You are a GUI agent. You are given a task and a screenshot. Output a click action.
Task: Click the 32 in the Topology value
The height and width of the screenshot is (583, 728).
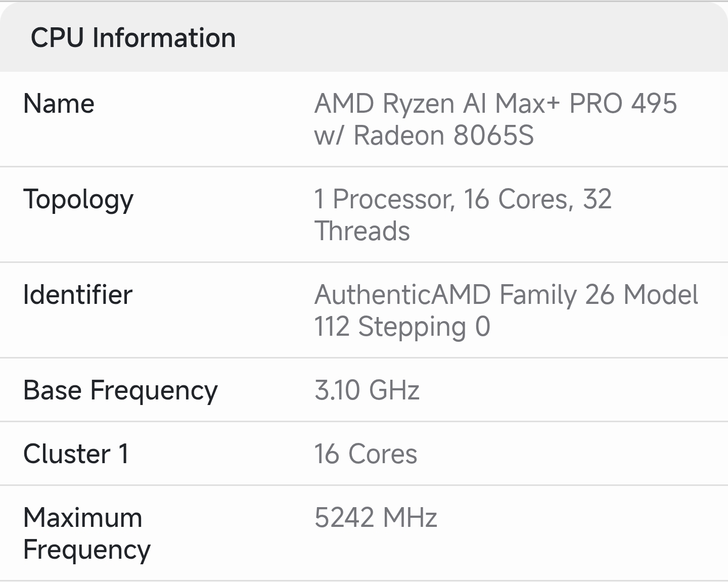pyautogui.click(x=598, y=199)
